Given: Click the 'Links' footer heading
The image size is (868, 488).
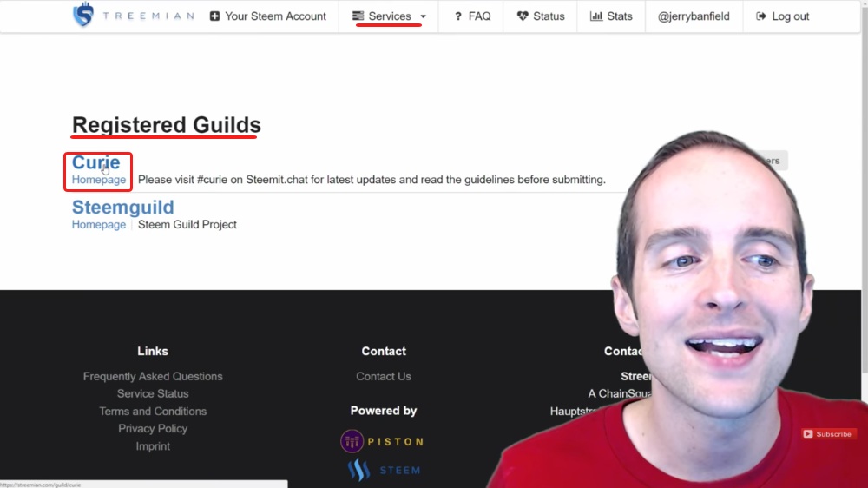Looking at the screenshot, I should [153, 351].
